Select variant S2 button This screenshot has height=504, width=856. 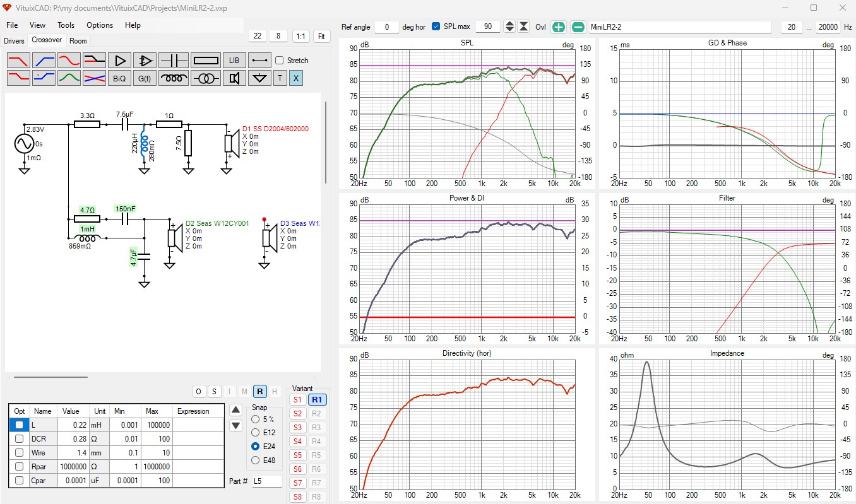(297, 414)
